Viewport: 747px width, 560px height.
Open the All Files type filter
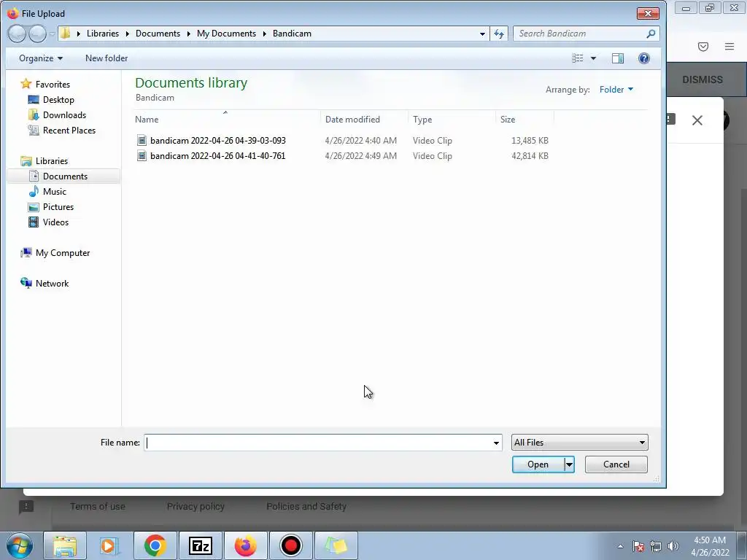(580, 443)
